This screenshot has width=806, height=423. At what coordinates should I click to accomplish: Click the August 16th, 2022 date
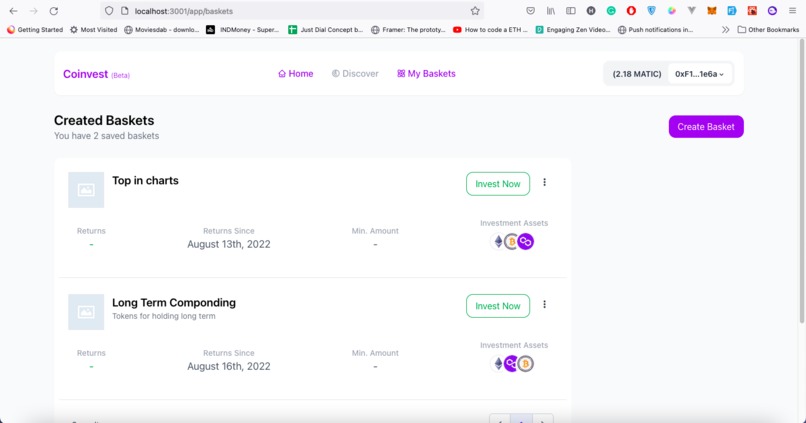229,366
